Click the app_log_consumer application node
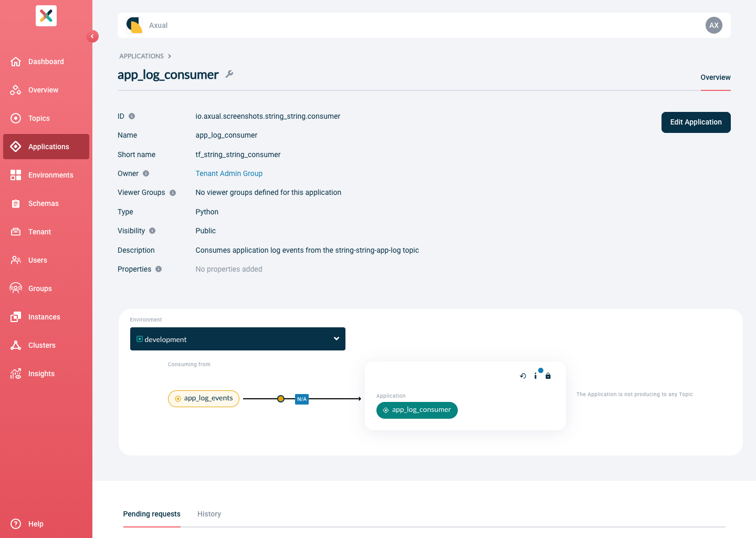Screen dimensions: 756x538 tap(417, 410)
